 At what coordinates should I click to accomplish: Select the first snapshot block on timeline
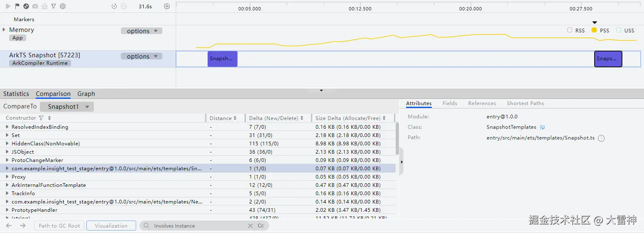click(x=223, y=59)
